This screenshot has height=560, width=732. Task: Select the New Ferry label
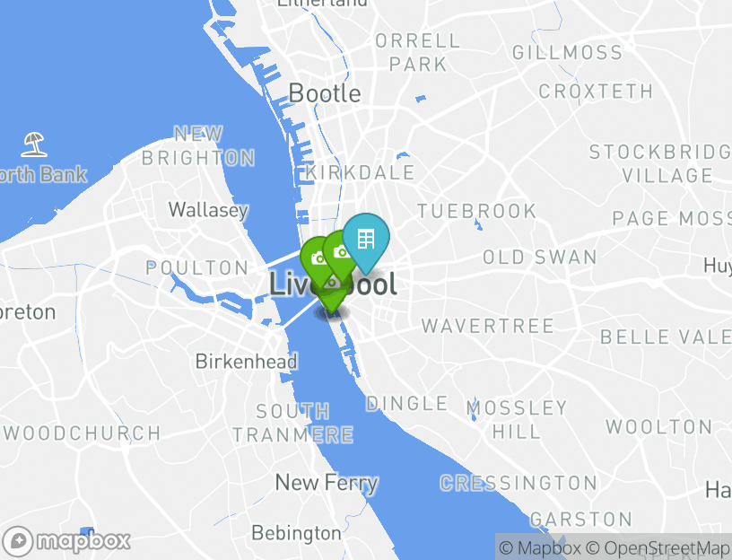click(x=327, y=483)
